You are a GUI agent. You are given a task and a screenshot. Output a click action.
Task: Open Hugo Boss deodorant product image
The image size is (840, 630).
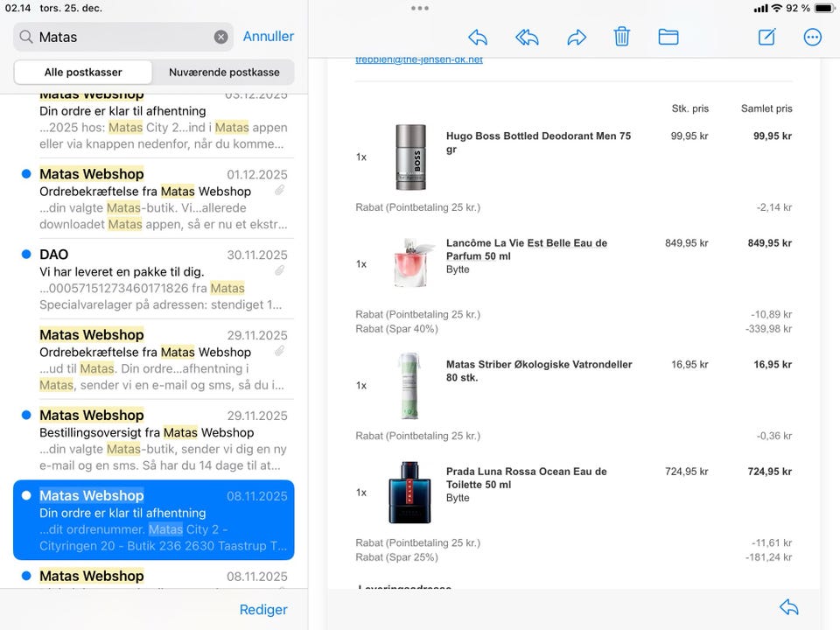[x=410, y=157]
